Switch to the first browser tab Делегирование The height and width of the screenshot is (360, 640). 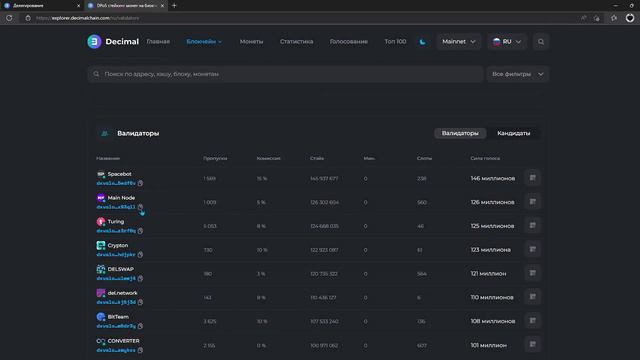point(42,6)
